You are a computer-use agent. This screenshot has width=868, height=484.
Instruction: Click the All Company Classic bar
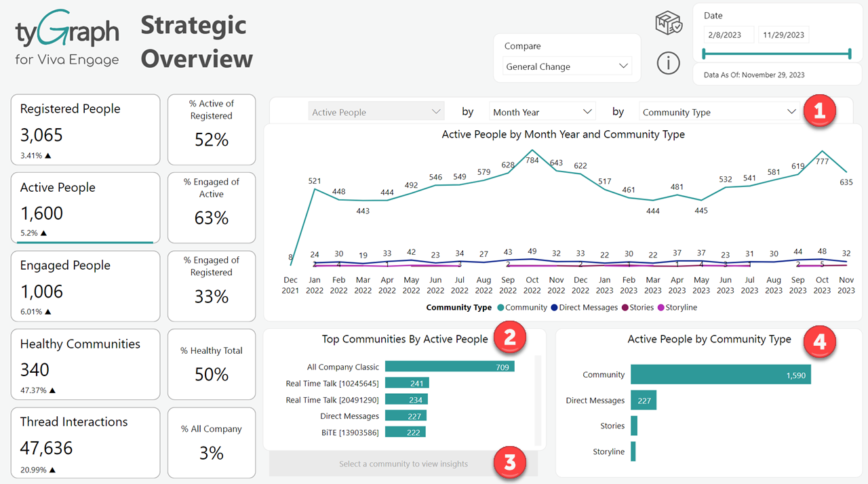[449, 367]
